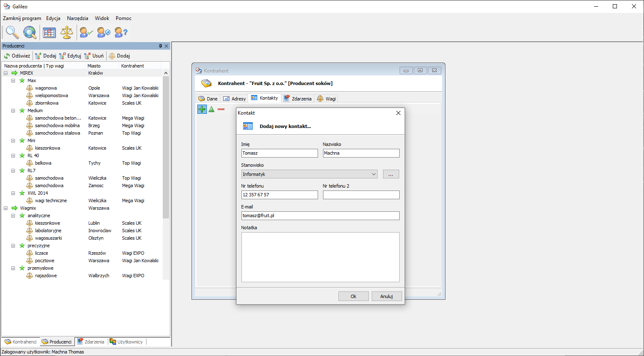
Task: Collapse the analityczne group
Action: pyautogui.click(x=13, y=216)
